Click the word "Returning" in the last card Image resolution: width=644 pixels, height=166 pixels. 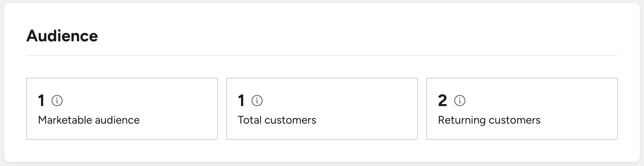pyautogui.click(x=462, y=120)
